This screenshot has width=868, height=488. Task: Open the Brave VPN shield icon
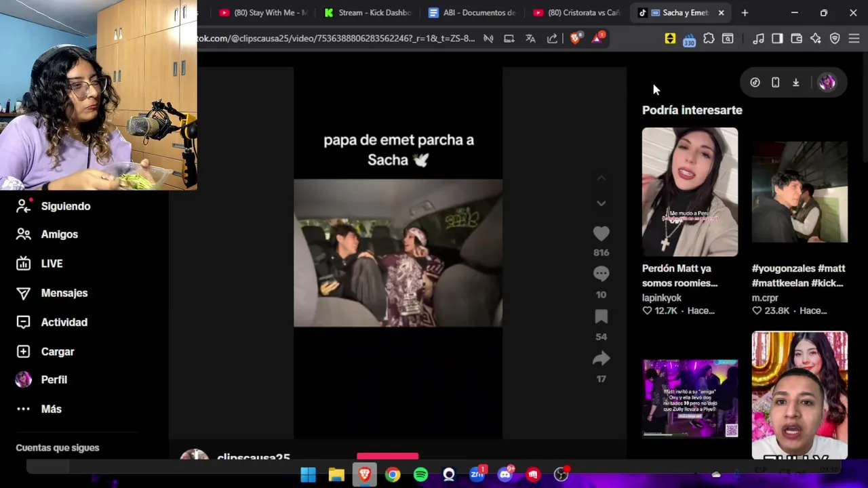click(x=835, y=39)
